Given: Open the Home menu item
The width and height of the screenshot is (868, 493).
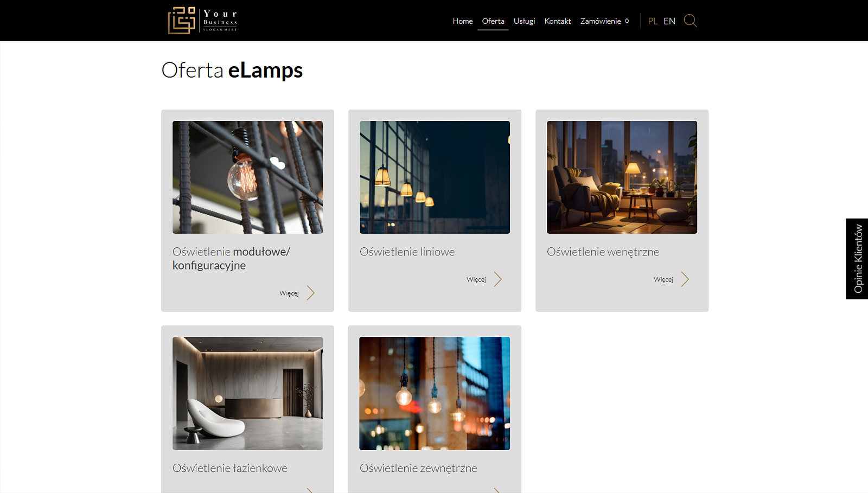Looking at the screenshot, I should click(x=463, y=21).
